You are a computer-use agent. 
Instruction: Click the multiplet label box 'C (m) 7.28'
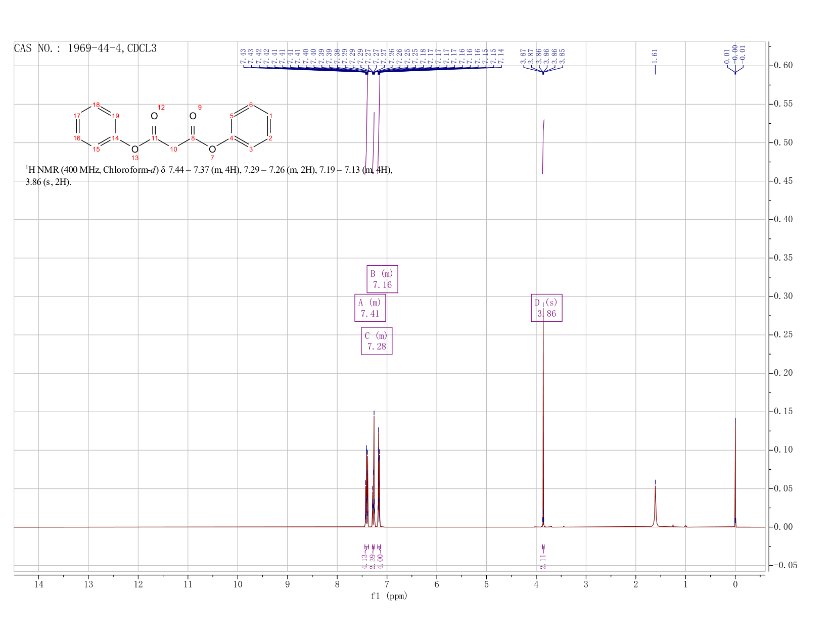click(x=377, y=341)
